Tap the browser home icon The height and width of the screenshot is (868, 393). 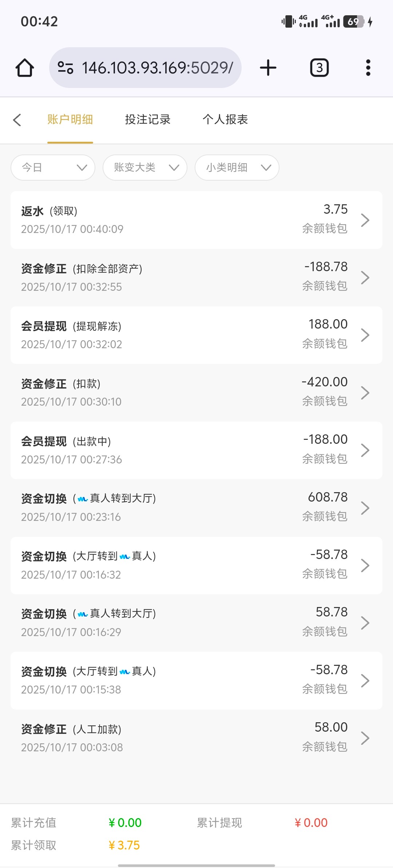coord(25,68)
